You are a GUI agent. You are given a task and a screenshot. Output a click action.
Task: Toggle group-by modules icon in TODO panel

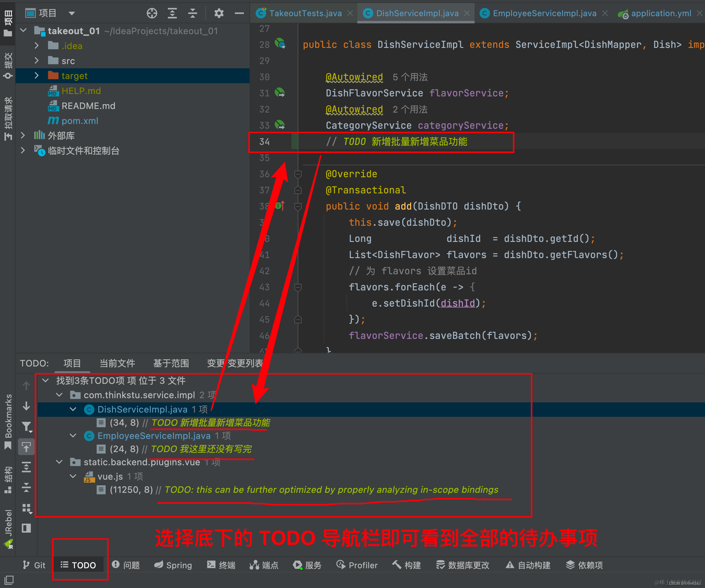pyautogui.click(x=26, y=508)
